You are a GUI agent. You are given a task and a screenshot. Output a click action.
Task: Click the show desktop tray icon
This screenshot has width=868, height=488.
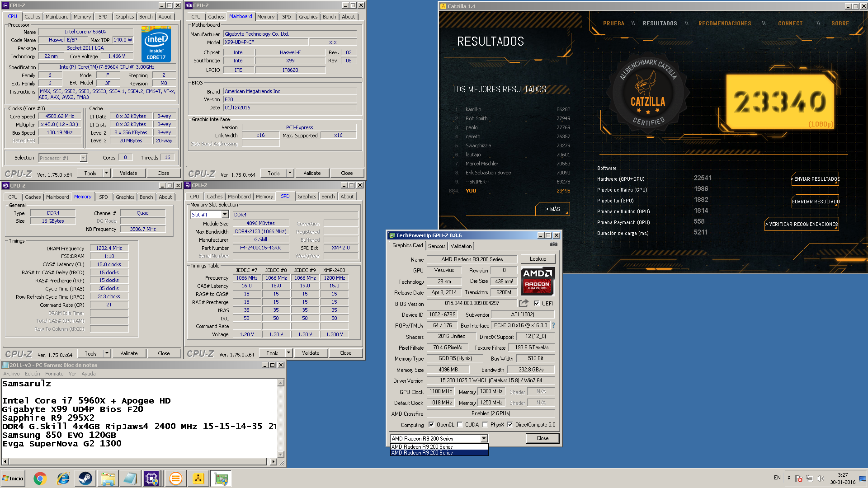pyautogui.click(x=863, y=479)
